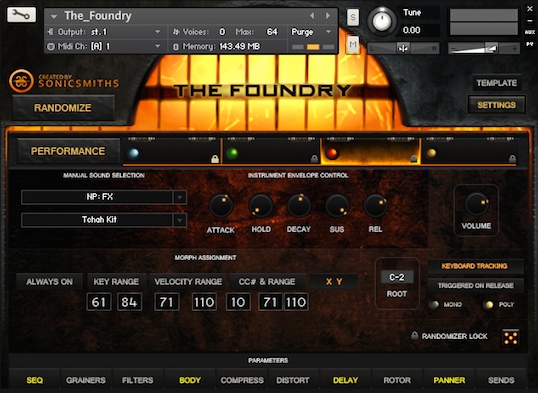The image size is (538, 393).
Task: Click the Volume knob
Action: (476, 204)
